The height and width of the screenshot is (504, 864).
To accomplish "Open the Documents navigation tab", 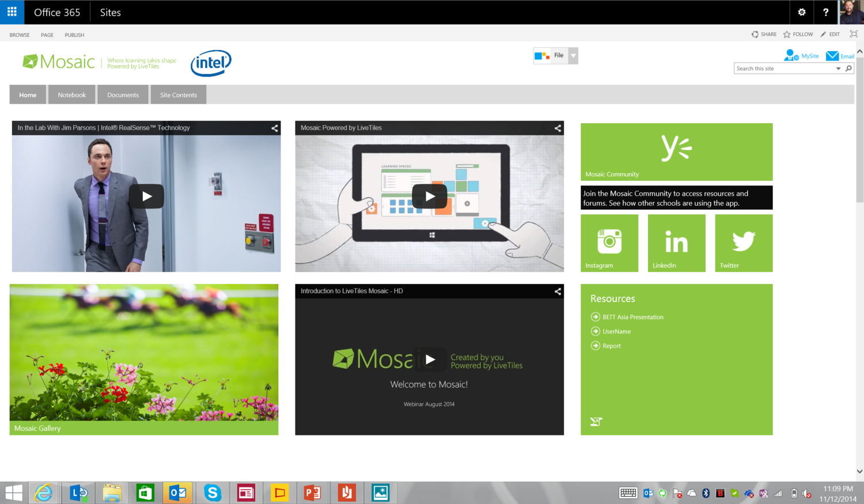I will coord(123,94).
